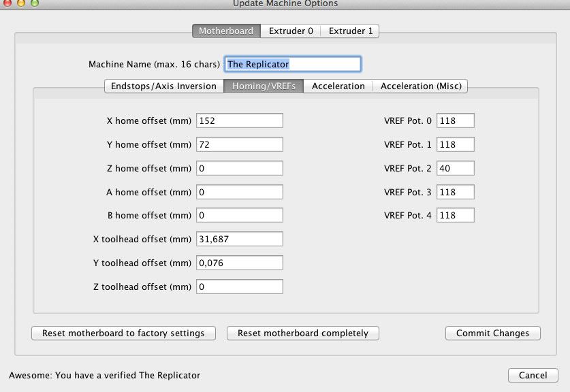Image resolution: width=570 pixels, height=392 pixels.
Task: Click the 'Y home offset (mm)' label
Action: point(149,144)
